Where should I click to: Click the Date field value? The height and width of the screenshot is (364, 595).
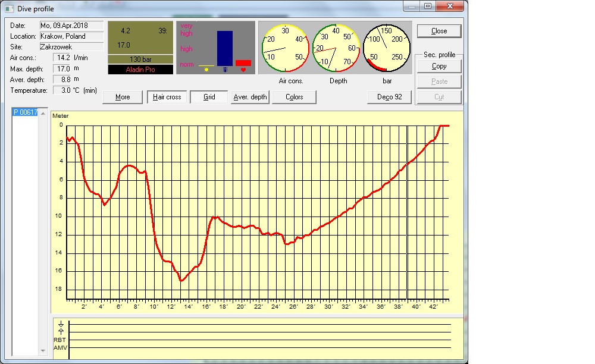[72, 26]
